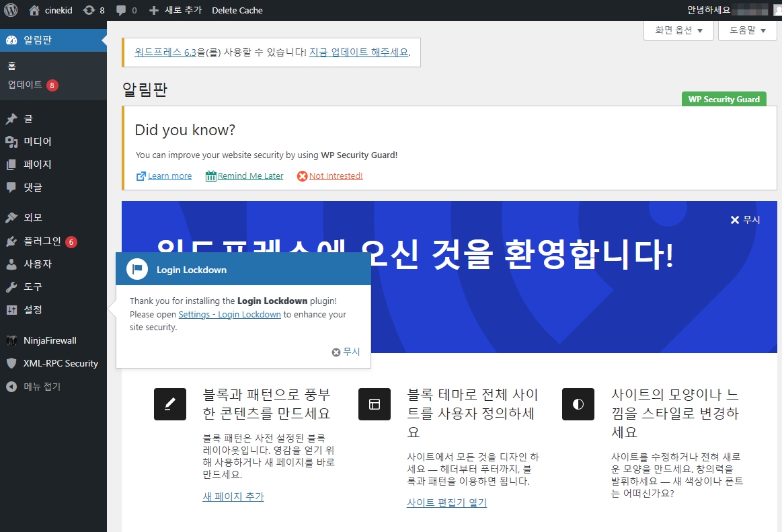
Task: Click the red 8 badge beside 업데이트
Action: click(x=52, y=85)
